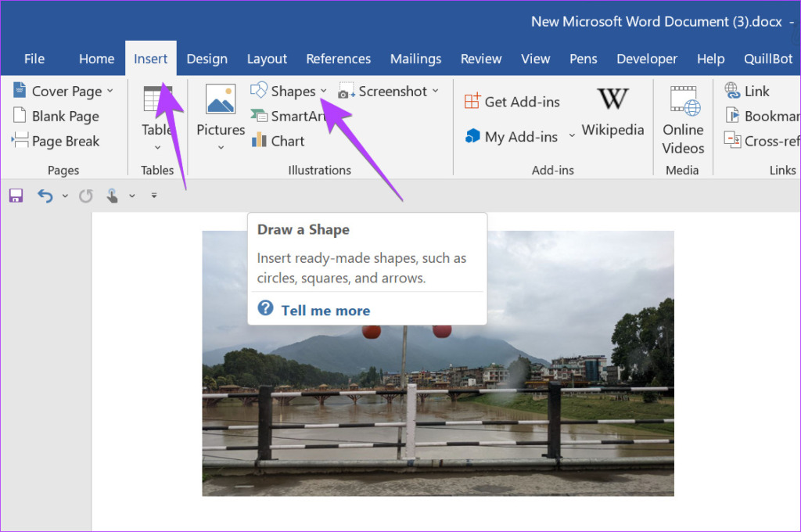Viewport: 801px width, 532px height.
Task: Open Get Add-ins store
Action: pos(512,102)
